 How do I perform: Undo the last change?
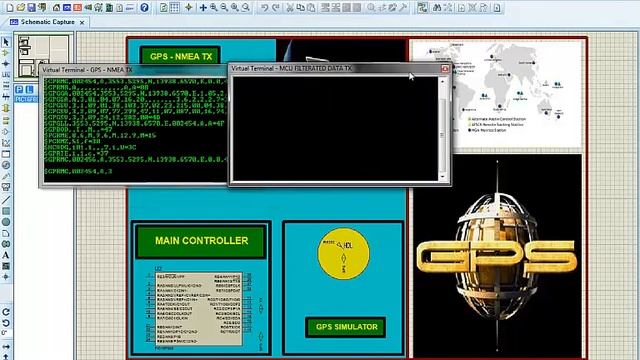(264, 7)
